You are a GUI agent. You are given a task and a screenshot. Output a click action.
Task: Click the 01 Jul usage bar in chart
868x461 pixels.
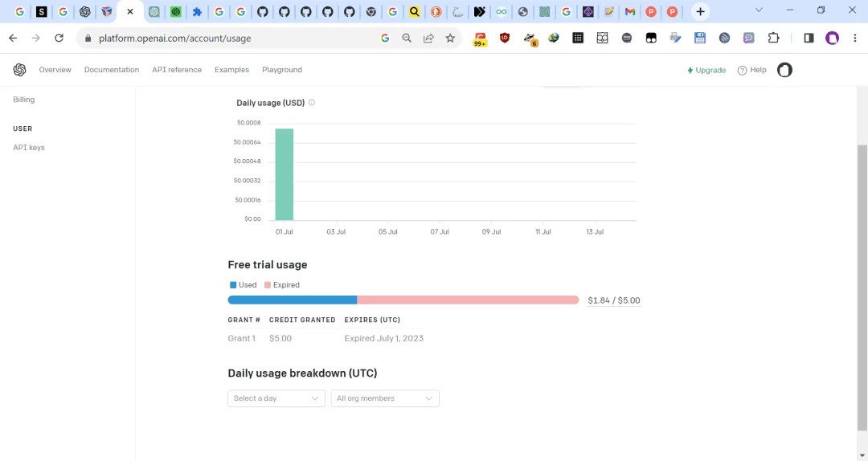(285, 174)
